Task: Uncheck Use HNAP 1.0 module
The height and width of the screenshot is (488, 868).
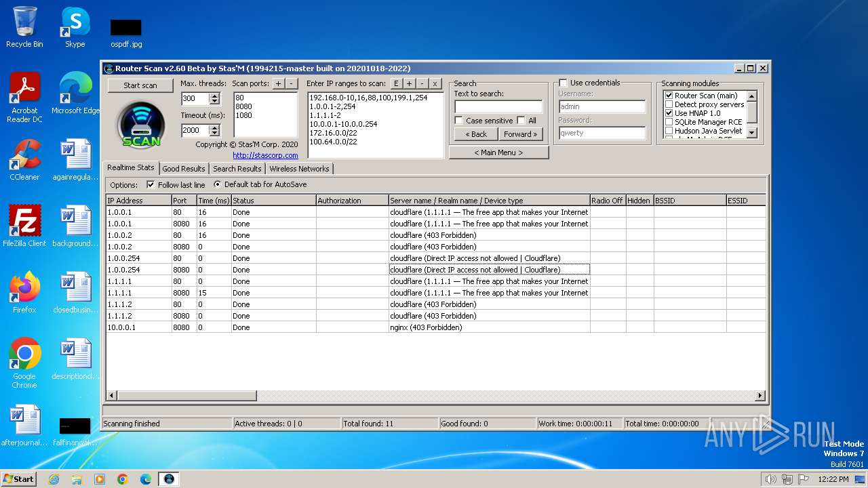Action: pyautogui.click(x=669, y=113)
